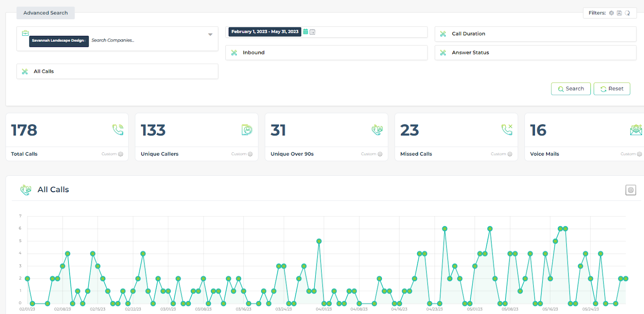Expand the companies dropdown arrow
The image size is (644, 314).
[210, 35]
